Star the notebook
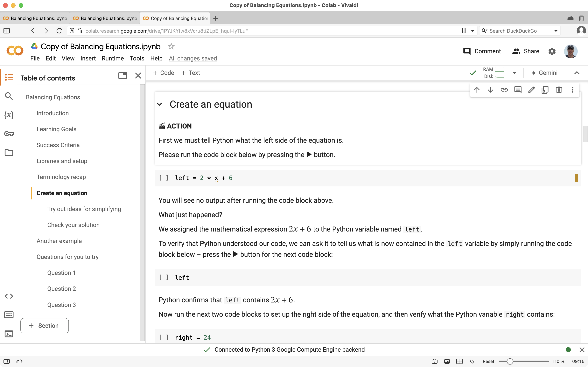Image resolution: width=588 pixels, height=367 pixels. pyautogui.click(x=171, y=46)
